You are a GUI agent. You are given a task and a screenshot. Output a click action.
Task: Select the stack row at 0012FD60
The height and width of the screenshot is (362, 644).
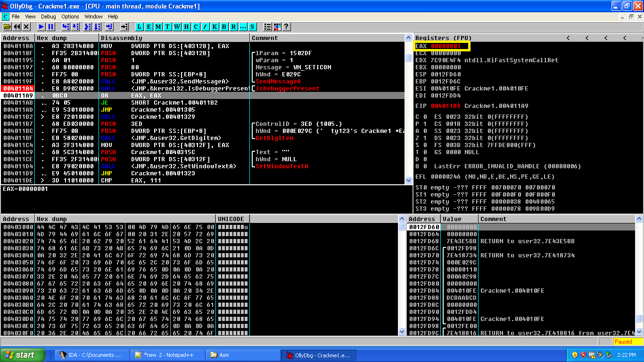pos(521,227)
